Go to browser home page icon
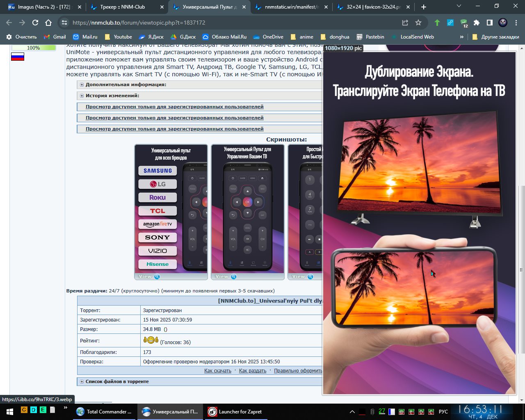 coord(48,23)
